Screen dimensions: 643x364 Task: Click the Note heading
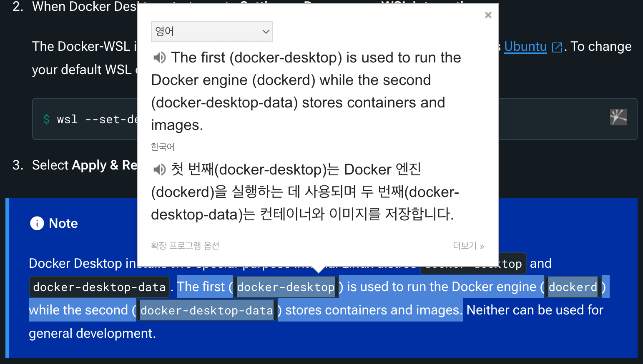63,223
